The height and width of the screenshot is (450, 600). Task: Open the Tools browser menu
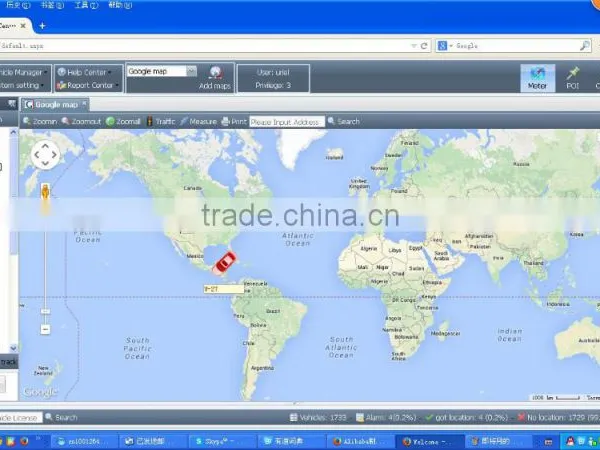coord(86,5)
